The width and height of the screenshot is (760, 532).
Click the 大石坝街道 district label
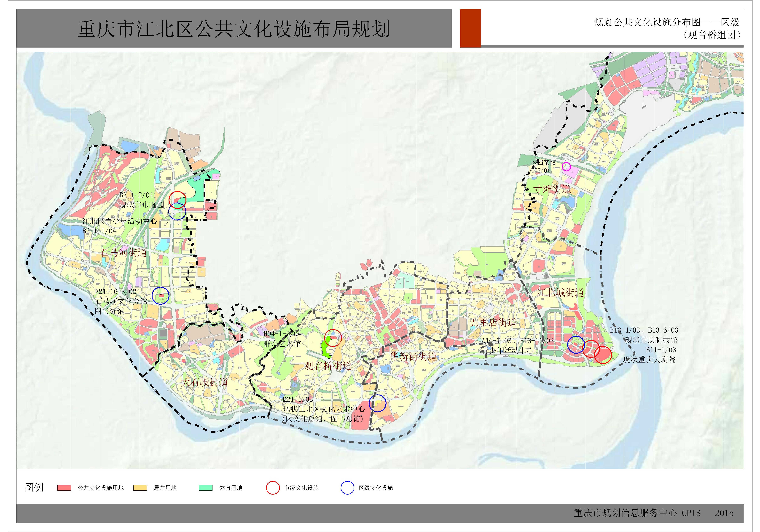coord(205,382)
